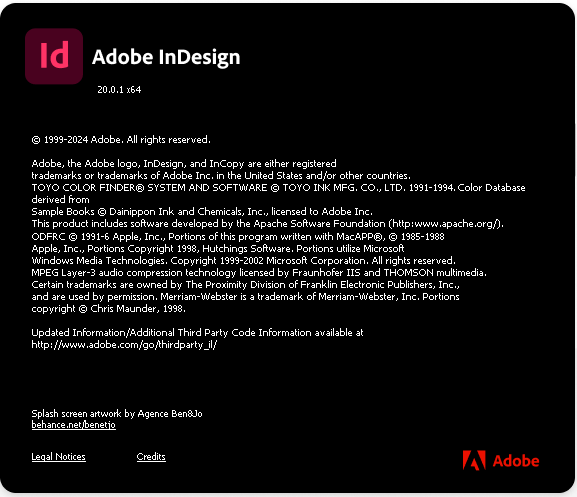The width and height of the screenshot is (577, 497).
Task: Click the Adobe wordmark text
Action: (516, 461)
